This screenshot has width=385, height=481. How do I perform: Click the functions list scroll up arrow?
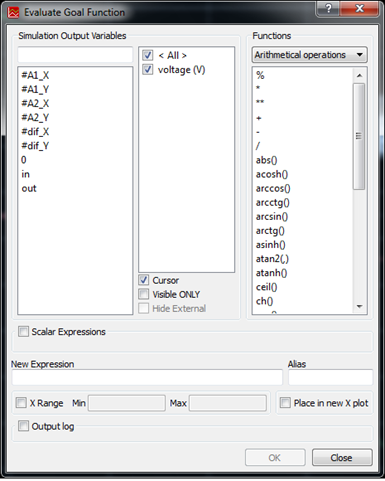(359, 76)
